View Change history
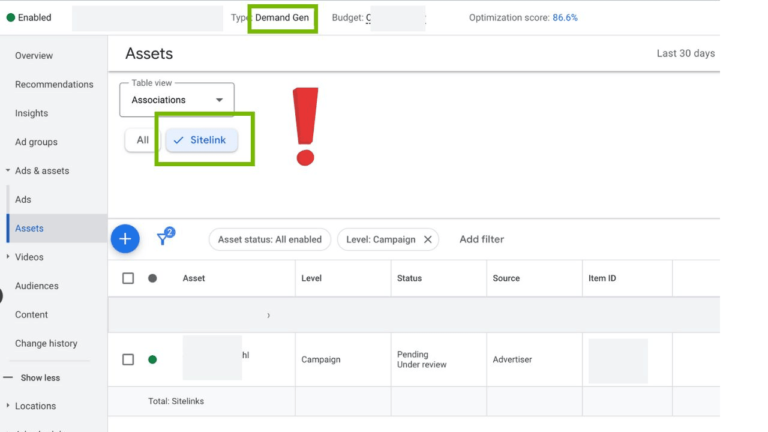This screenshot has width=768, height=432. tap(46, 343)
